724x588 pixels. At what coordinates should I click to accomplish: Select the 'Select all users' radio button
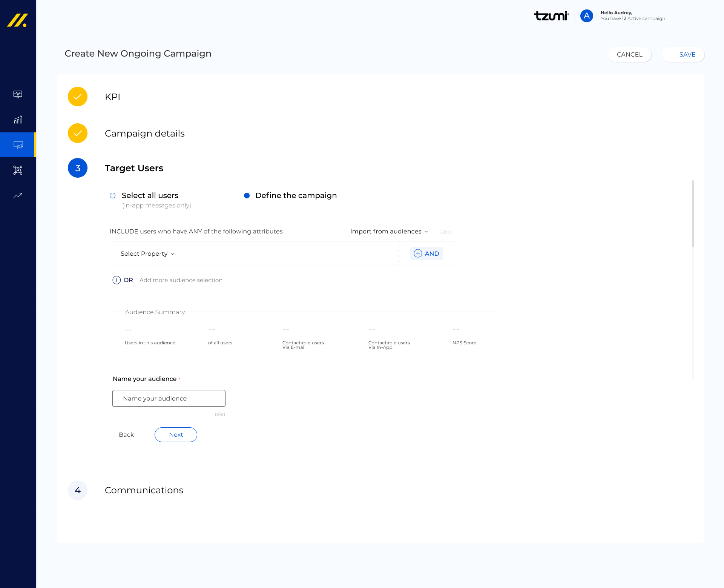[112, 195]
